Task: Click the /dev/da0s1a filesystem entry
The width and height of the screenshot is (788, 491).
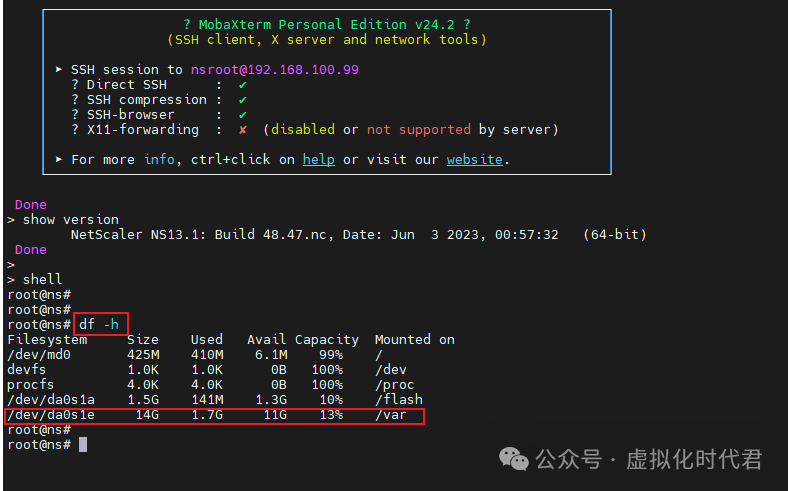Action: (x=51, y=400)
